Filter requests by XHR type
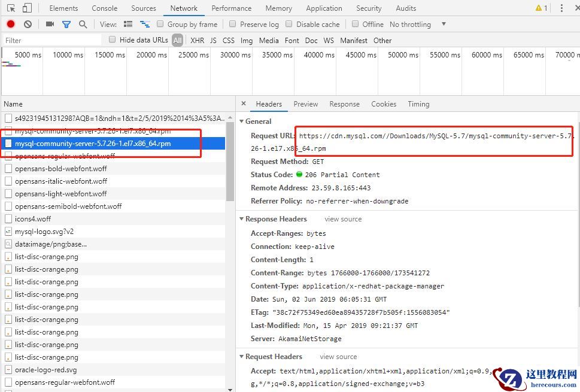Viewport: 580px width, 392px height. [197, 40]
